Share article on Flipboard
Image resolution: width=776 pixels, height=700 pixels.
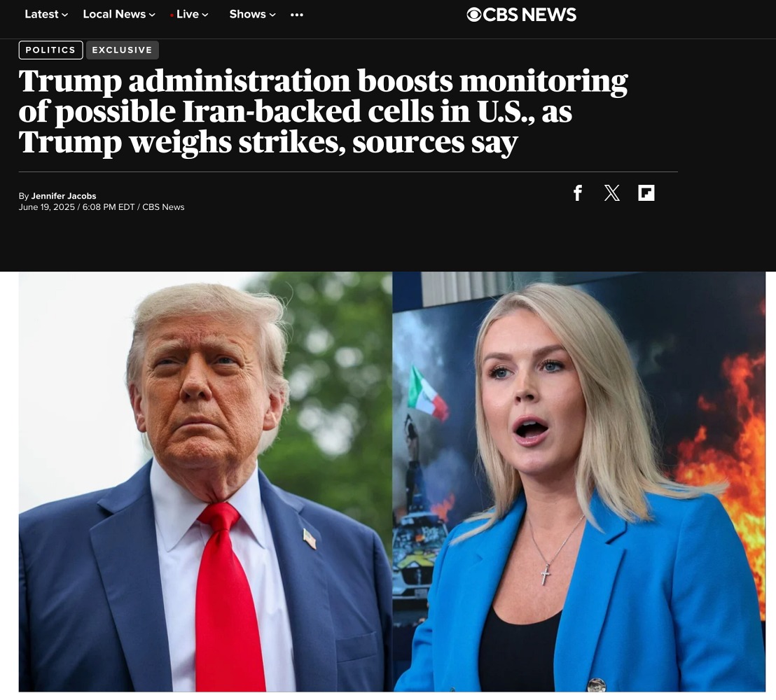coord(646,193)
